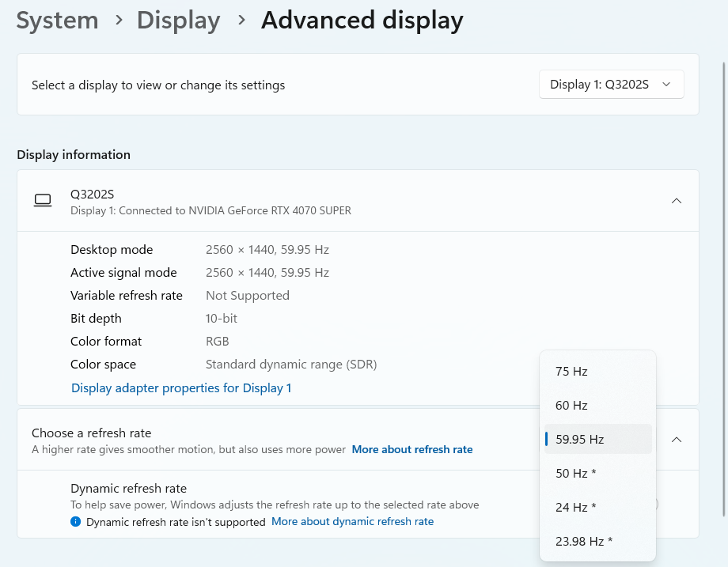Choose 23.98 Hz * from the list
The height and width of the screenshot is (567, 728).
click(x=597, y=541)
